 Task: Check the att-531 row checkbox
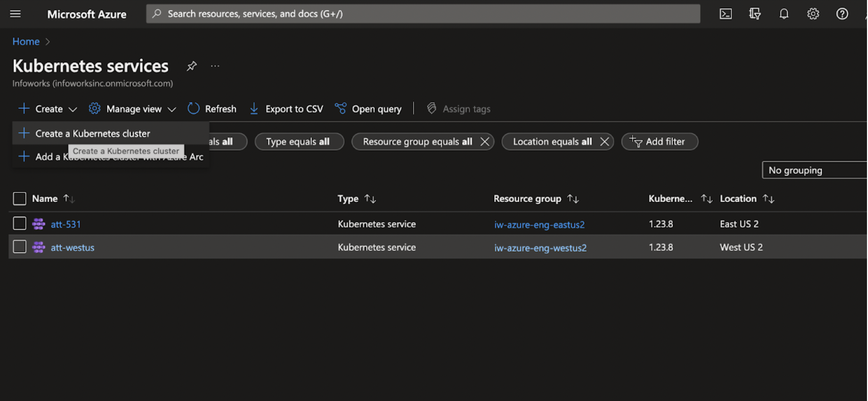19,223
